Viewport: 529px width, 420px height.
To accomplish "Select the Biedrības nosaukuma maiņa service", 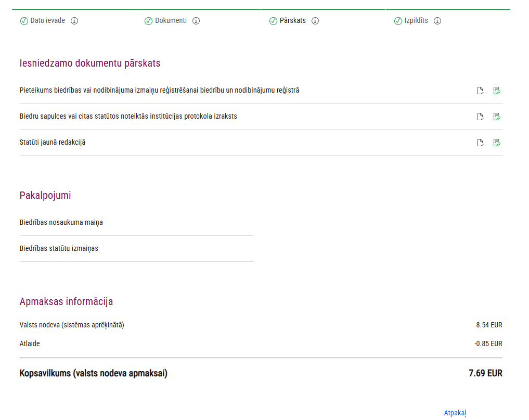I will pos(61,223).
